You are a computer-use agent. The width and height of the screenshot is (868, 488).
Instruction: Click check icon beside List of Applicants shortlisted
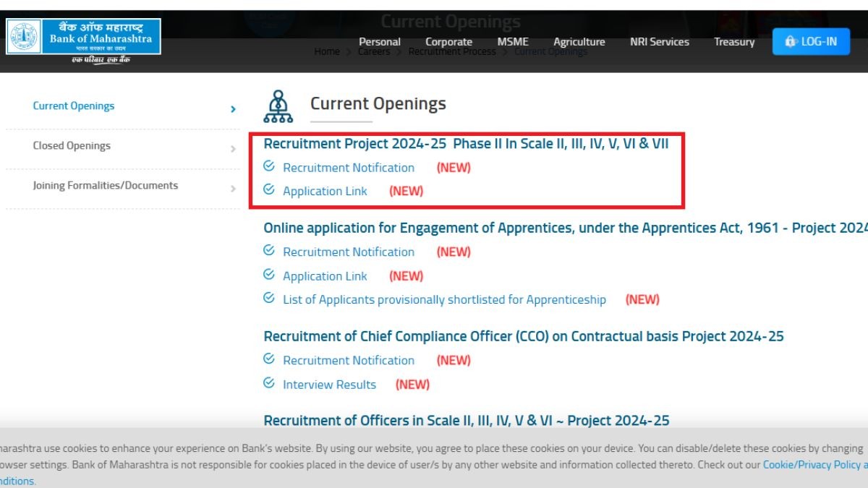(269, 299)
